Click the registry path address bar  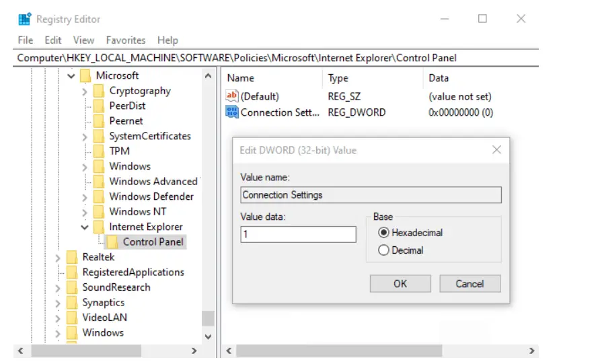point(276,58)
